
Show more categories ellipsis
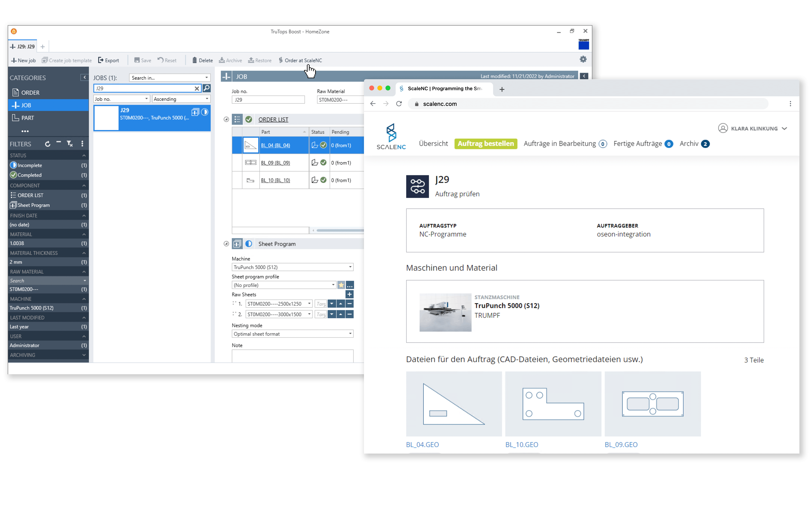click(x=25, y=131)
